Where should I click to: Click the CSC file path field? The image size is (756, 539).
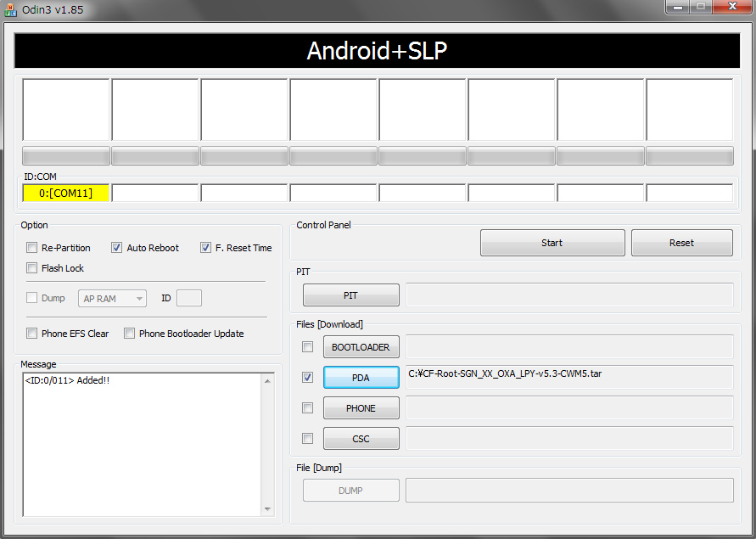[x=569, y=438]
